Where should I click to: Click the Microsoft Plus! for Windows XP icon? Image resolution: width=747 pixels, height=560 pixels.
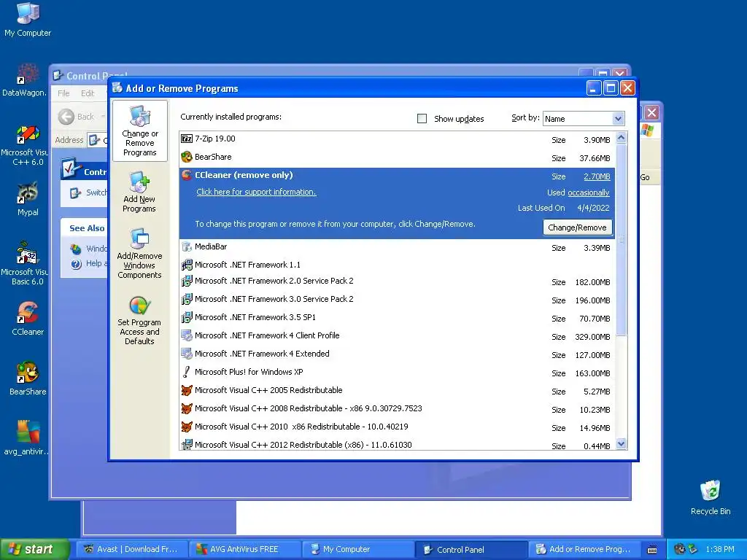187,372
